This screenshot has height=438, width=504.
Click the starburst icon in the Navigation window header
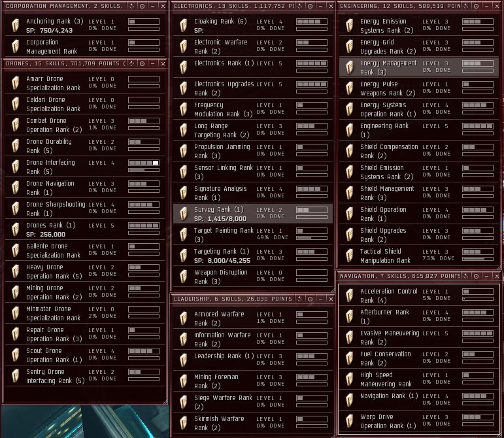tap(465, 276)
